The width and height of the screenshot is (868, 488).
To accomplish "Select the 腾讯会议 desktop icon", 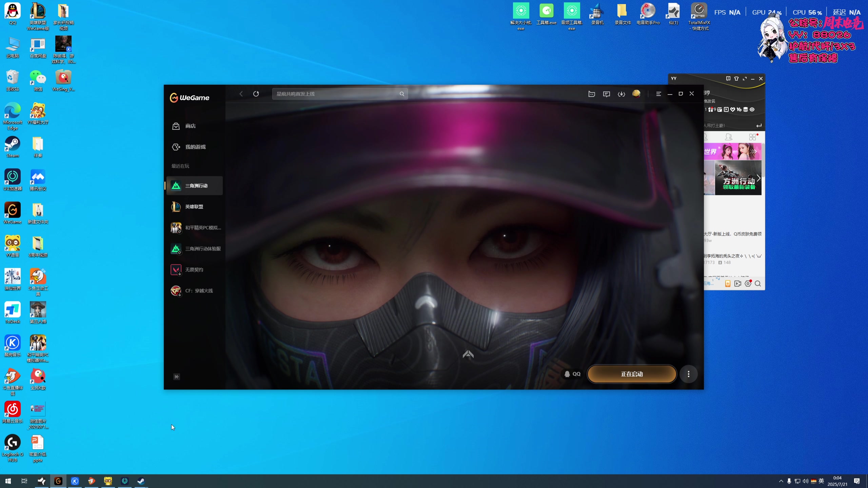I will (38, 180).
